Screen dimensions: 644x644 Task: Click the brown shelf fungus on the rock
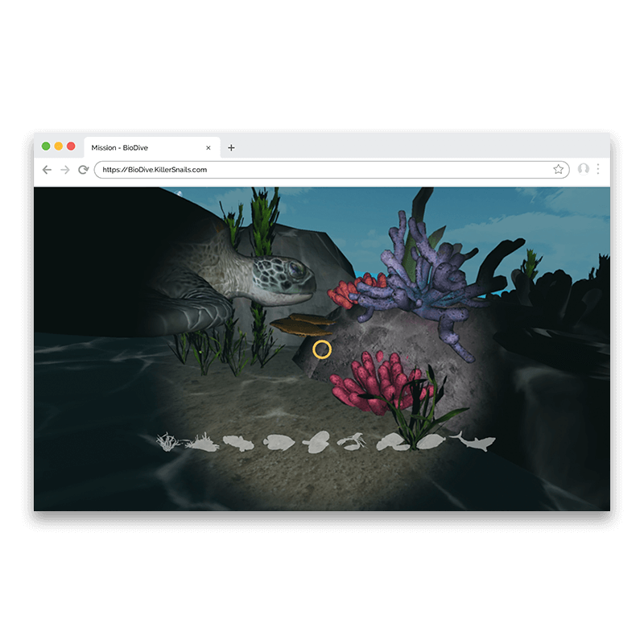pyautogui.click(x=301, y=323)
